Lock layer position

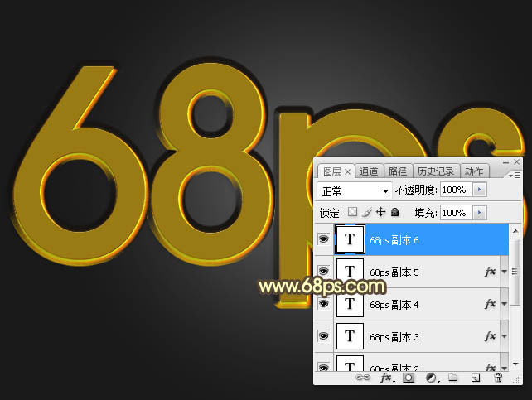(x=380, y=212)
